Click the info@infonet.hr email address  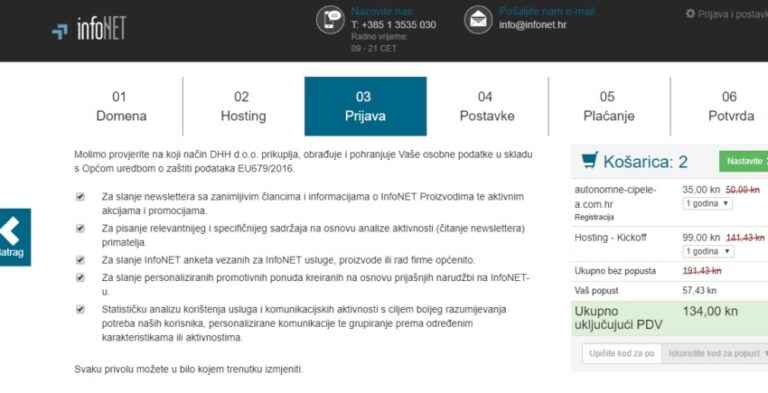pyautogui.click(x=532, y=25)
